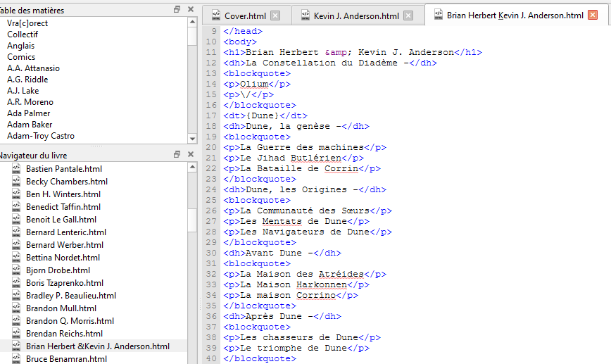Viewport: 611px width, 364px height.
Task: Click the Kevin J. Anderson.html tab file icon
Action: point(305,15)
